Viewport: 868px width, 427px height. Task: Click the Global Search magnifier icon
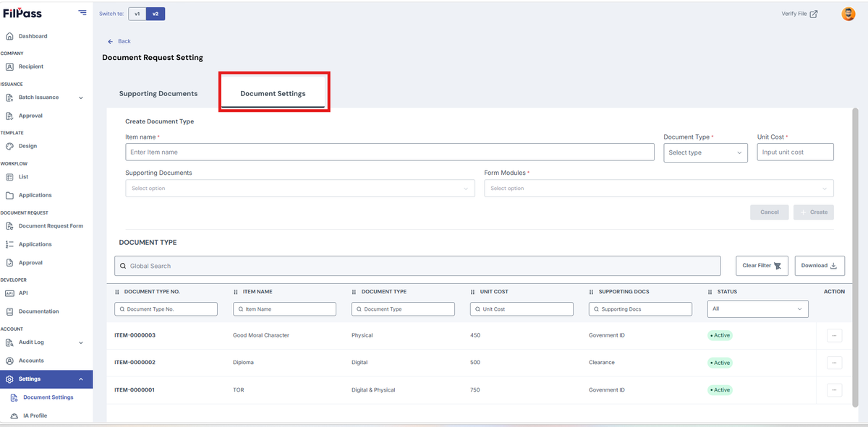(123, 266)
